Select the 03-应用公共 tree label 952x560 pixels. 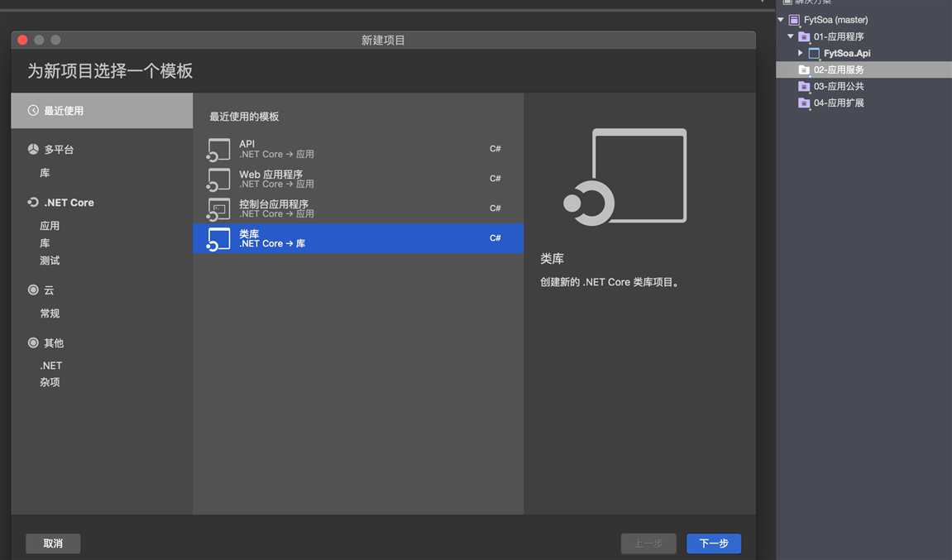839,86
